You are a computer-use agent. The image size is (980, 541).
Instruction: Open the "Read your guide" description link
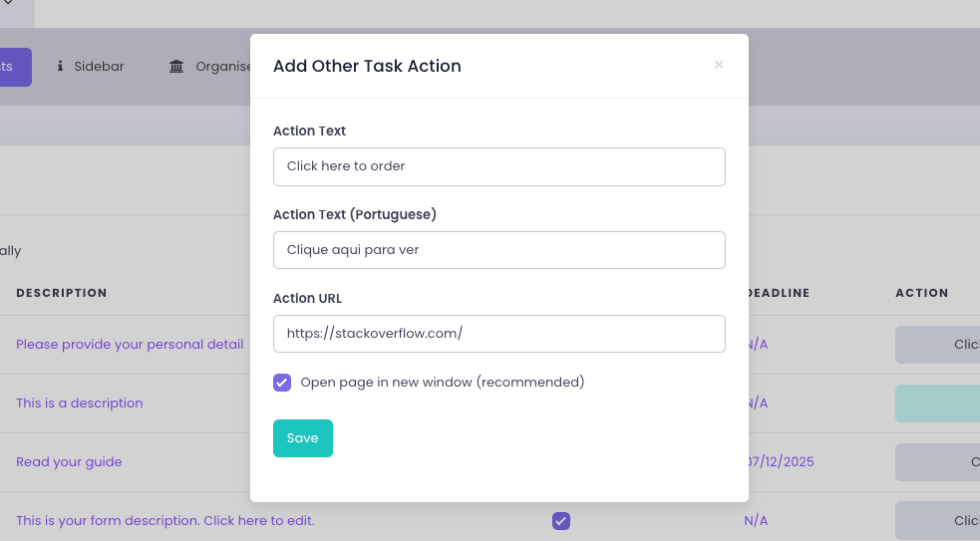69,462
